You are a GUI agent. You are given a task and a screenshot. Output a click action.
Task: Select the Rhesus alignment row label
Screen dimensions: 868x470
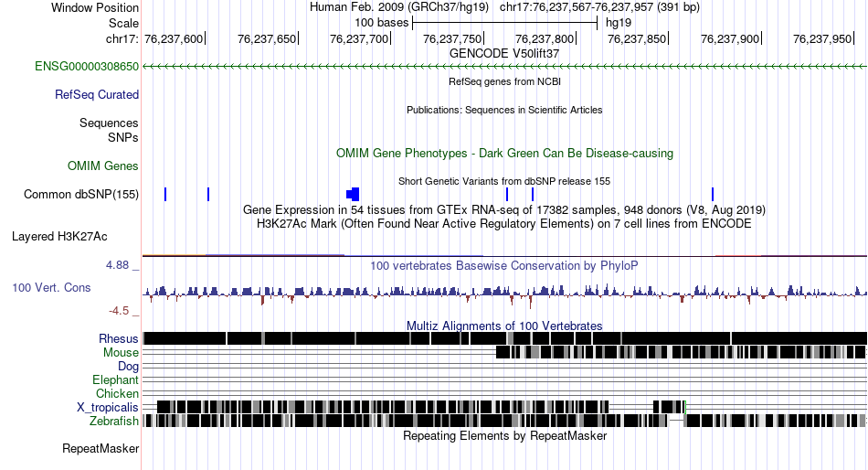tap(119, 338)
